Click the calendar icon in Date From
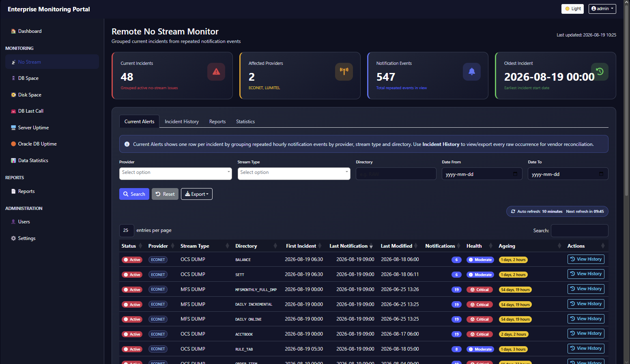Viewport: 630px width, 364px height. [515, 174]
